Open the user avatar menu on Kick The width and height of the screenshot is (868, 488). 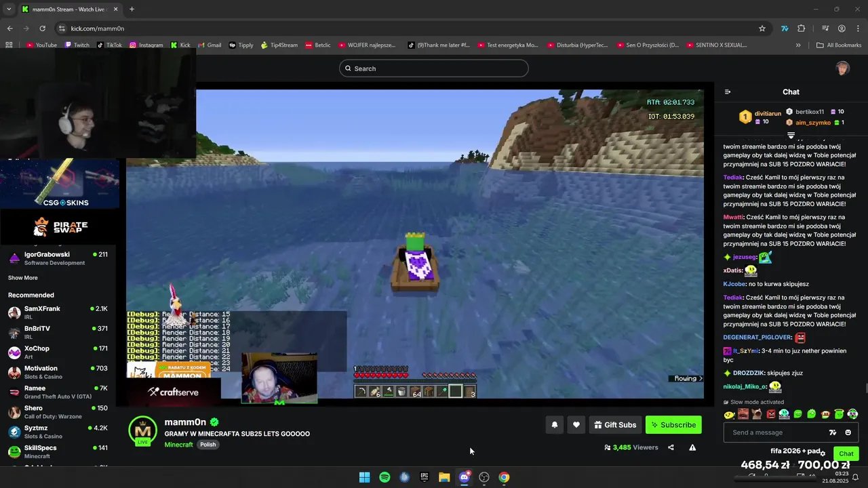point(842,68)
